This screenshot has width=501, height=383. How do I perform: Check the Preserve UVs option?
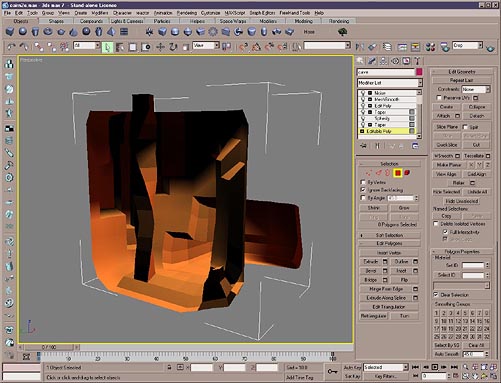coord(439,98)
